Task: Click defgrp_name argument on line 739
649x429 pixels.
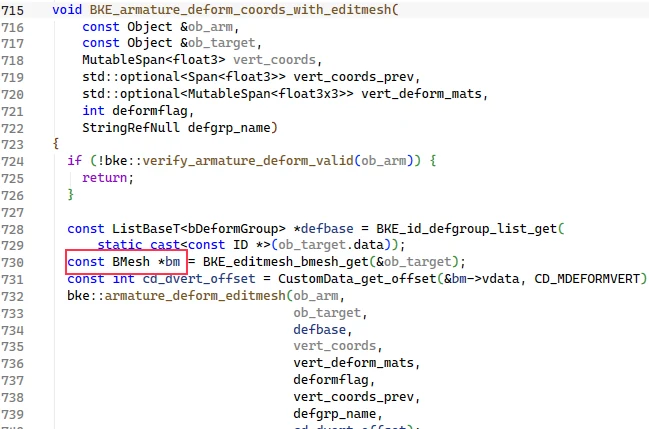Action: 335,414
